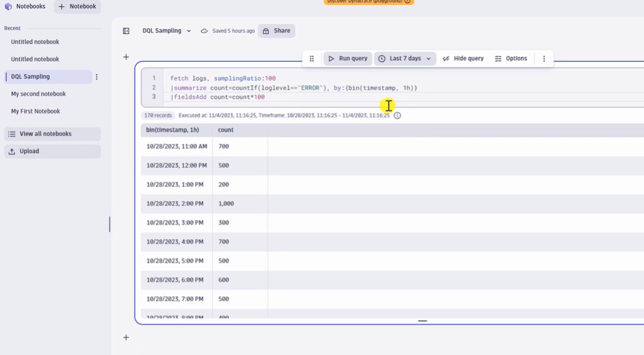Click the Notebooks app logo icon
This screenshot has width=644, height=355.
(8, 6)
